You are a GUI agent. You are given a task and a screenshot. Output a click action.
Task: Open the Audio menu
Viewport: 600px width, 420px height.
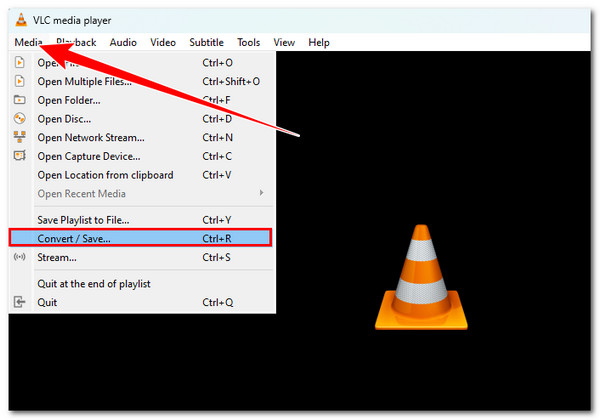click(x=123, y=42)
